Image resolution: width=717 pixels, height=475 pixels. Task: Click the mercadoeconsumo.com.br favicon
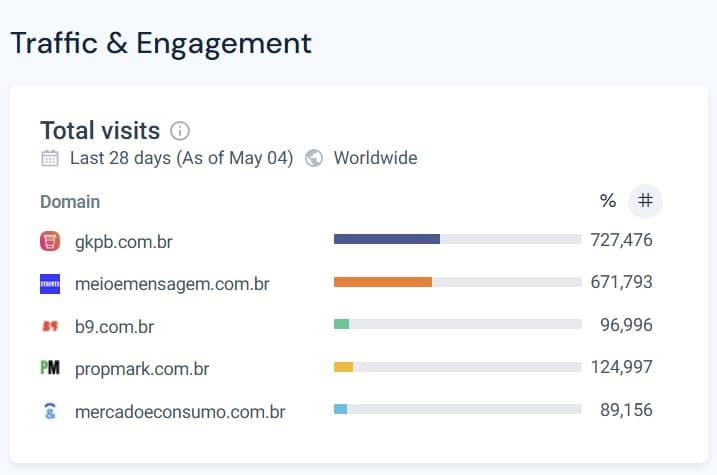click(x=50, y=411)
